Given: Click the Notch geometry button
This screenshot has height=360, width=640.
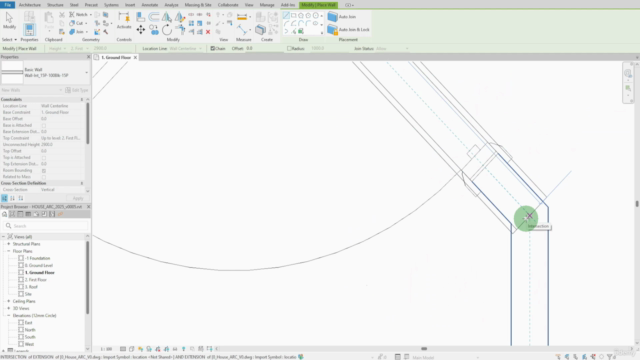Looking at the screenshot, I should [79, 15].
